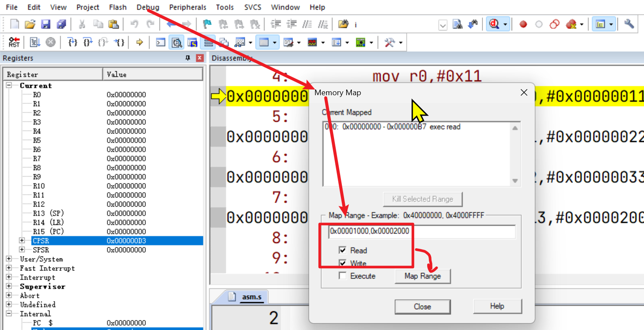644x330 pixels.
Task: Collapse the Internal register group
Action: pos(9,313)
